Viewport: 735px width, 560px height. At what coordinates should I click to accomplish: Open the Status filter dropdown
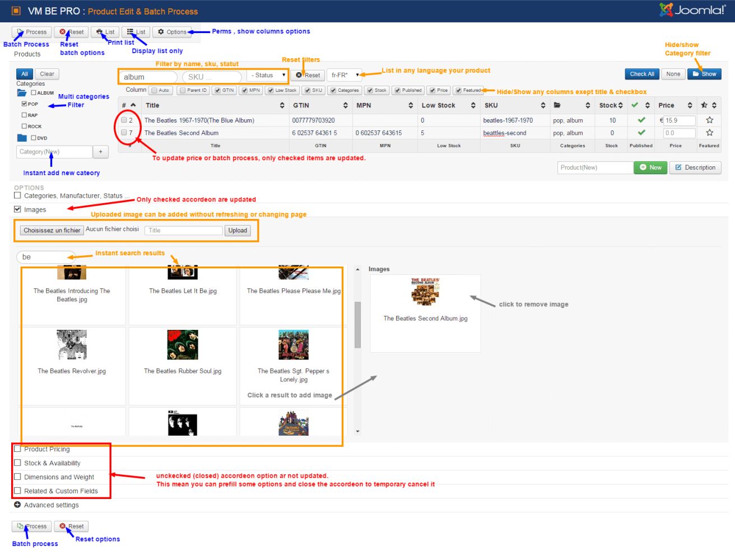click(268, 75)
